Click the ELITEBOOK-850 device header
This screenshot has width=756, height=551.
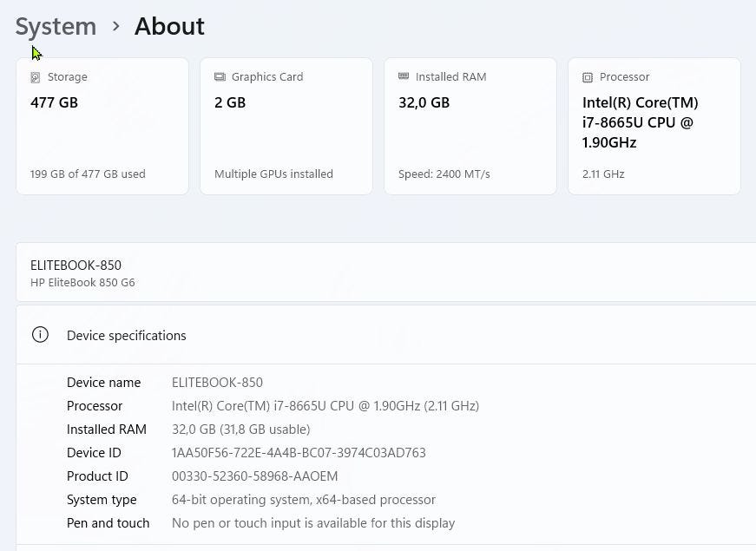pos(76,266)
